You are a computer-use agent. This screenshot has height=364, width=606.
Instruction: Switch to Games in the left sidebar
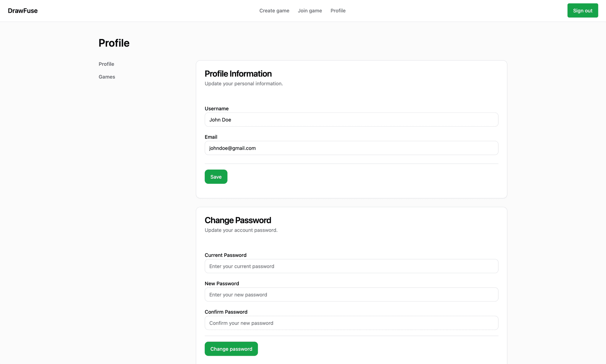[x=107, y=77]
